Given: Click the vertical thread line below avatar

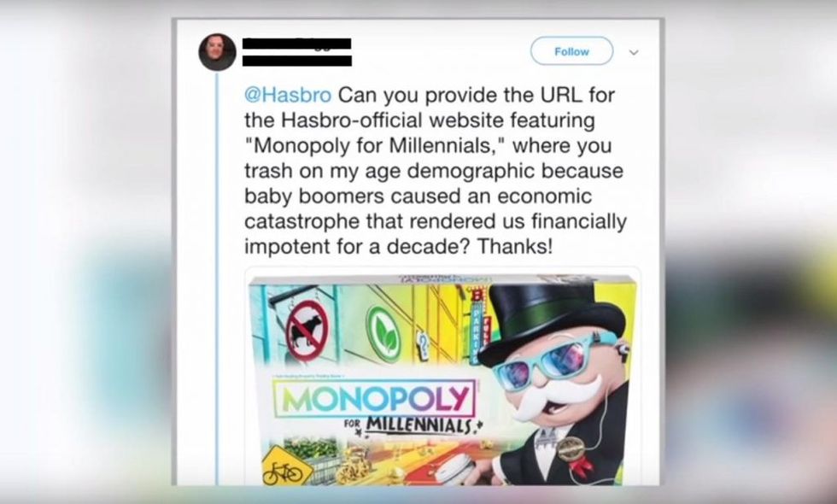Looking at the screenshot, I should 217,278.
